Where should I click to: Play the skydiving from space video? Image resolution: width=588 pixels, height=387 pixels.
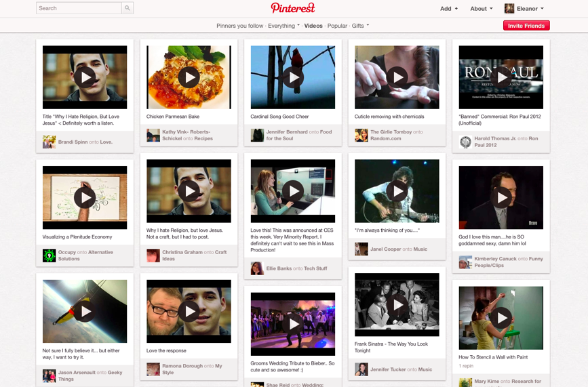(x=85, y=311)
